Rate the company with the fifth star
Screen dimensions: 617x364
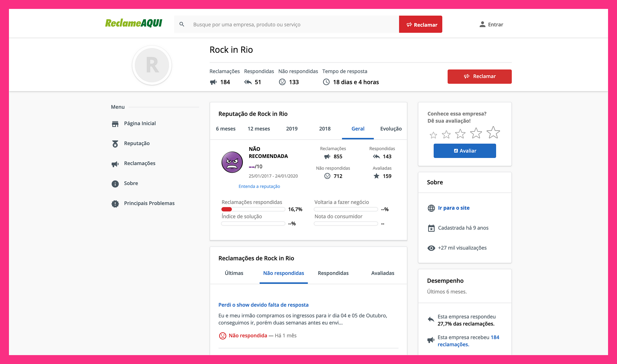click(493, 132)
